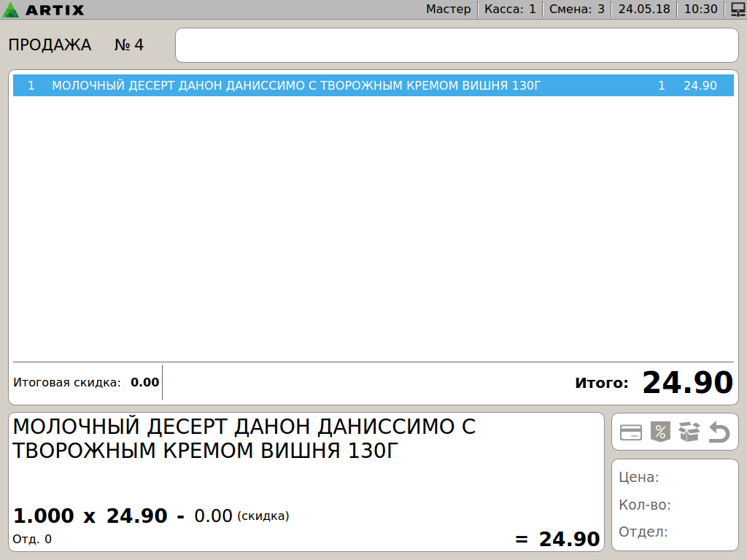
Task: Click the open box package icon
Action: [689, 432]
